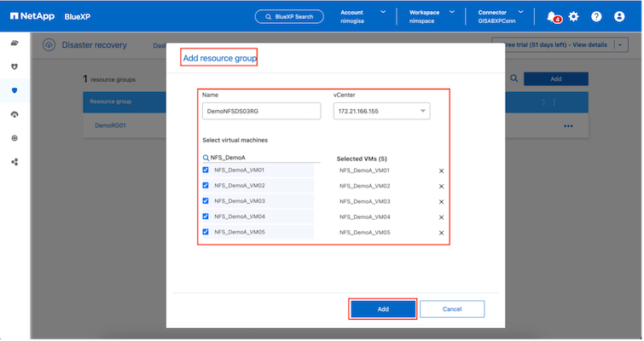
Task: Open the help question mark icon
Action: pyautogui.click(x=596, y=16)
